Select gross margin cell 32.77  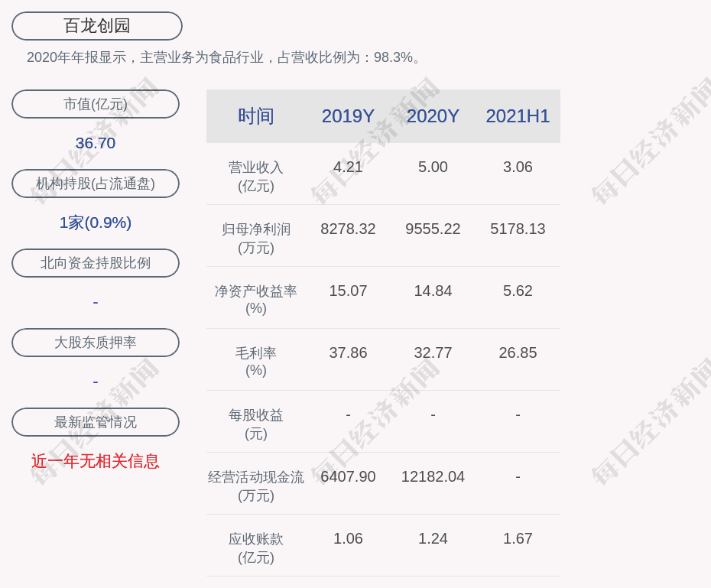[433, 352]
